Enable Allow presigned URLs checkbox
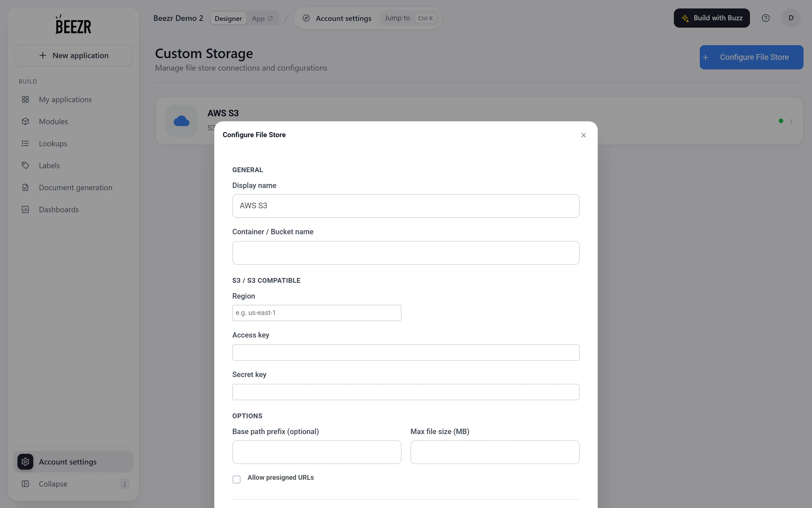This screenshot has height=508, width=812. [x=237, y=479]
